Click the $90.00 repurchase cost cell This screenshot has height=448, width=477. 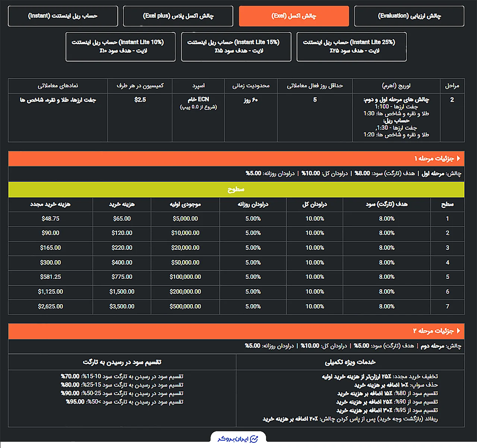tap(50, 233)
